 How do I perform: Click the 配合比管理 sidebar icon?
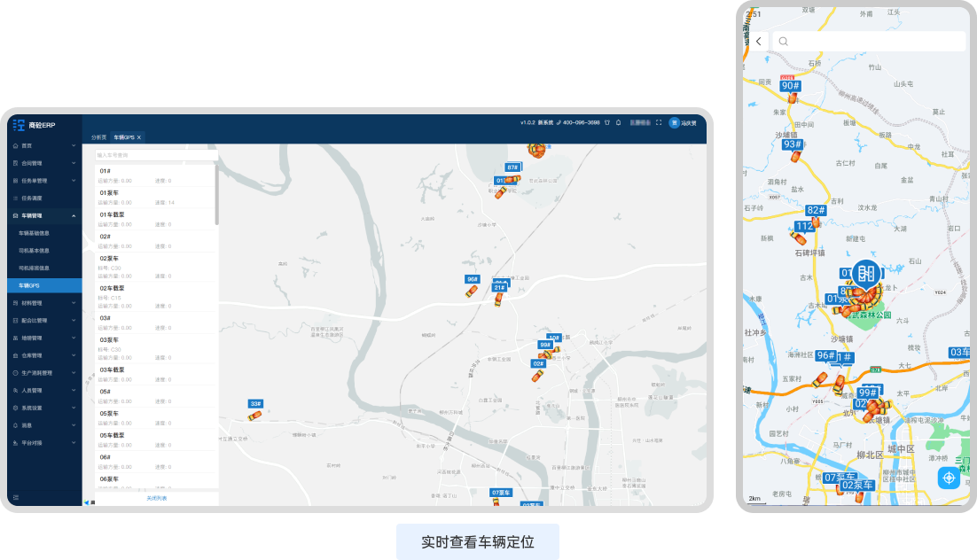click(16, 320)
